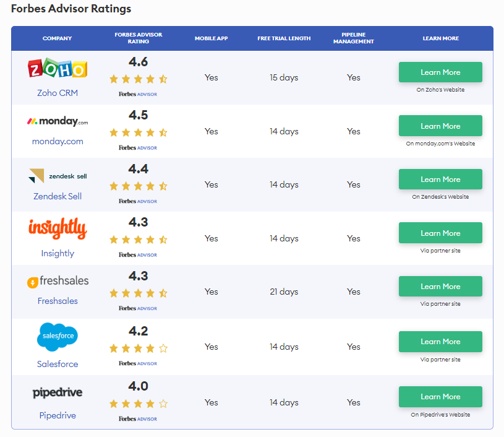Click the Salesforce cloud logo
Image resolution: width=504 pixels, height=437 pixels.
point(58,336)
